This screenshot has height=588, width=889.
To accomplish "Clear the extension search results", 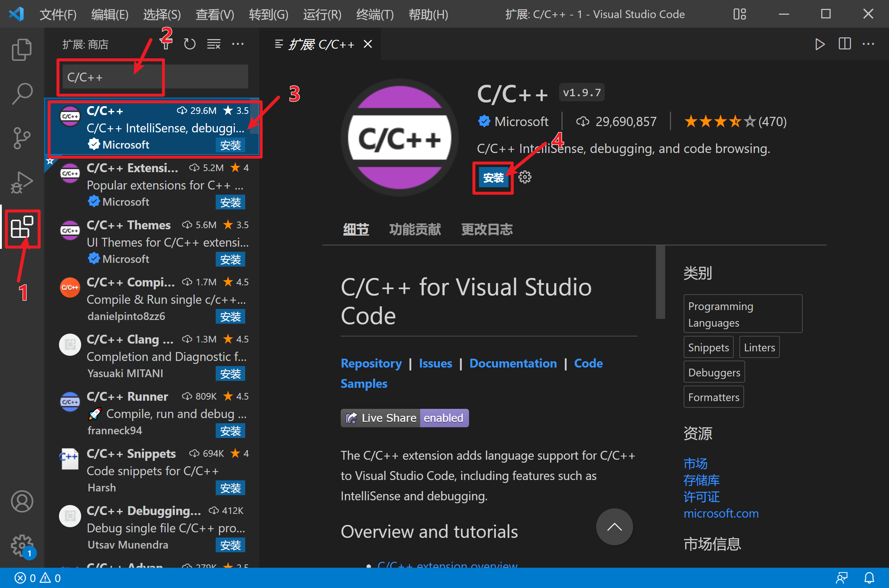I will [213, 44].
